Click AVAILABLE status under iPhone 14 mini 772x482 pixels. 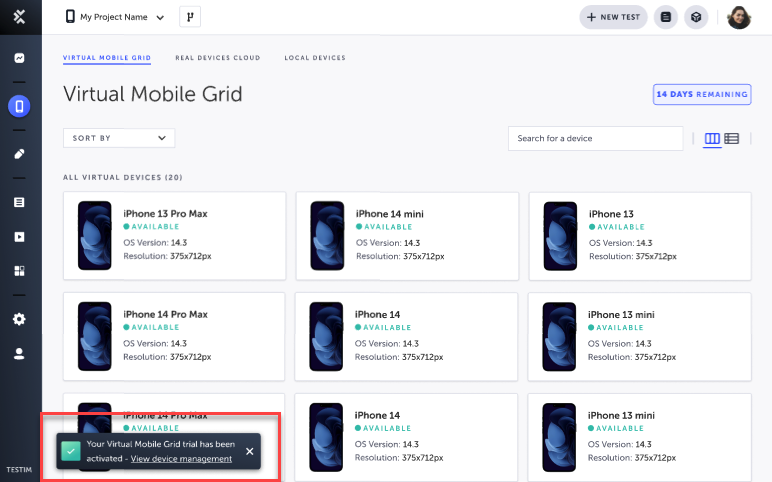point(384,227)
